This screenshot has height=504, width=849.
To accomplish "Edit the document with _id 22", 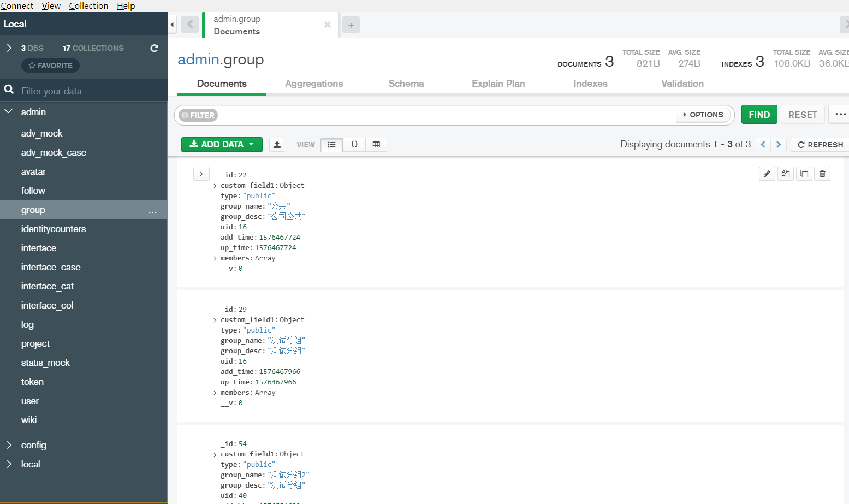I will (x=767, y=173).
